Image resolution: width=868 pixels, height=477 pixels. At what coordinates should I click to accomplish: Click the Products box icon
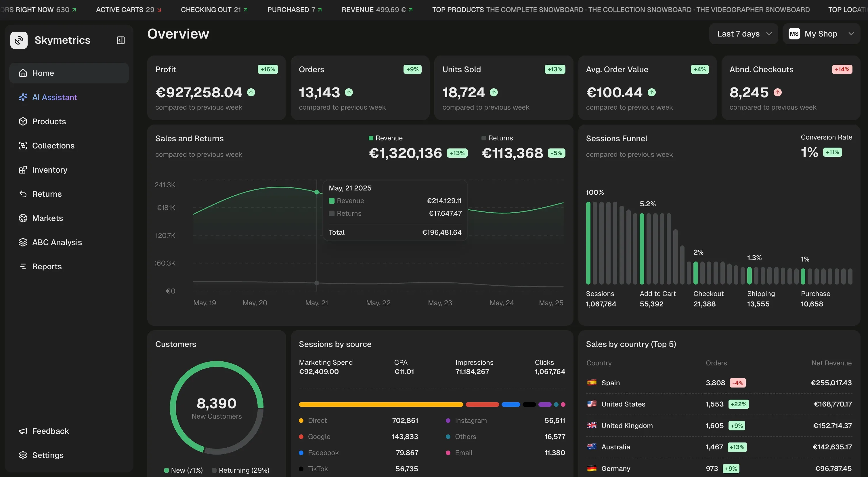(x=23, y=121)
